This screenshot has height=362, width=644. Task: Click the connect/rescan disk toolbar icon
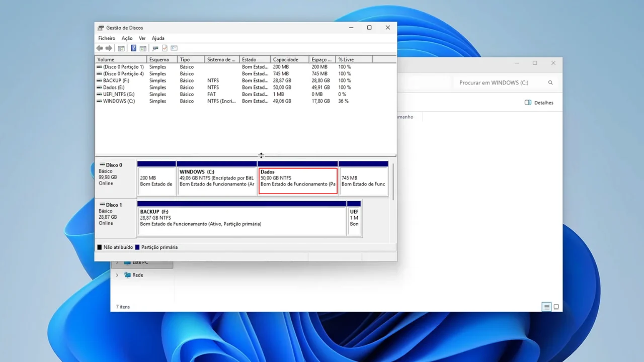click(155, 48)
